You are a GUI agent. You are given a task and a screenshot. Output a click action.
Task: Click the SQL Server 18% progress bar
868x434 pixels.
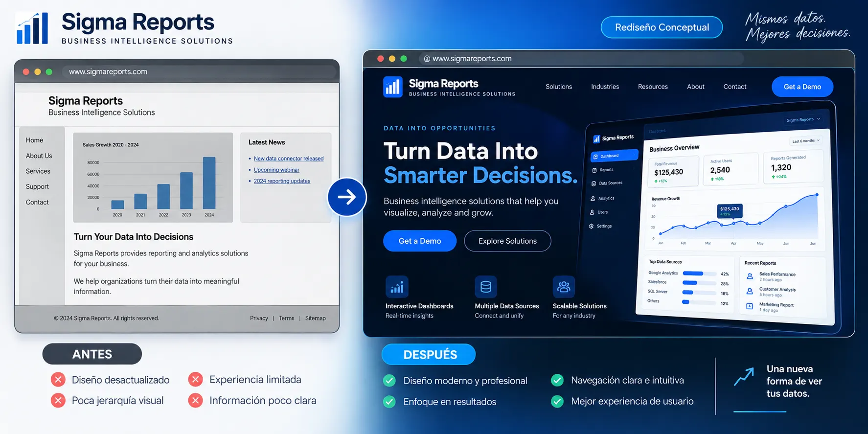[x=699, y=293]
